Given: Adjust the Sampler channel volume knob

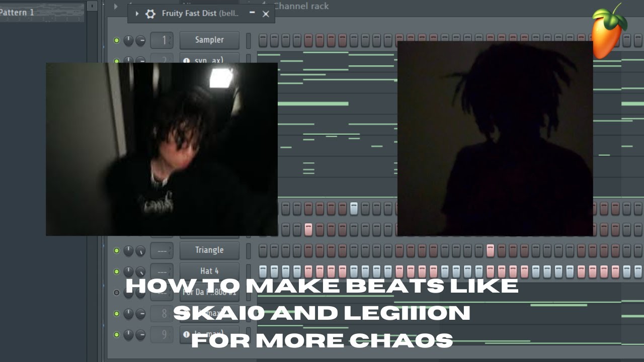Looking at the screenshot, I should [x=140, y=40].
